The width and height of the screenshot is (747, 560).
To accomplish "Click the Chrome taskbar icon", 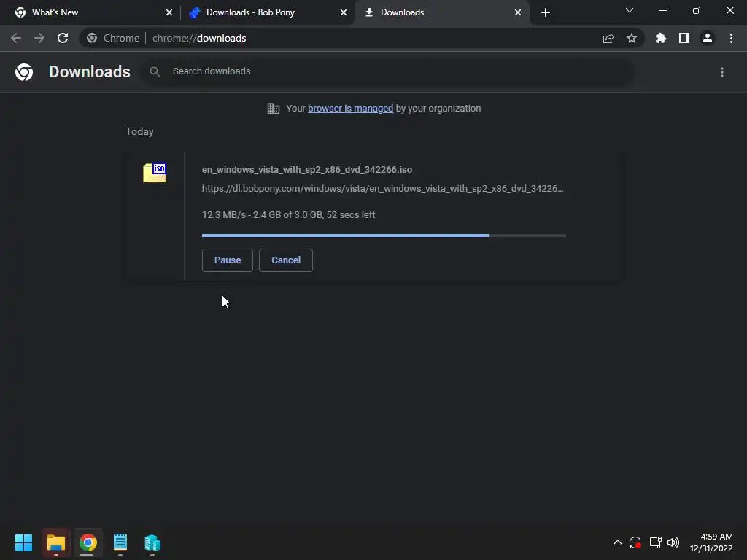I will (x=88, y=542).
